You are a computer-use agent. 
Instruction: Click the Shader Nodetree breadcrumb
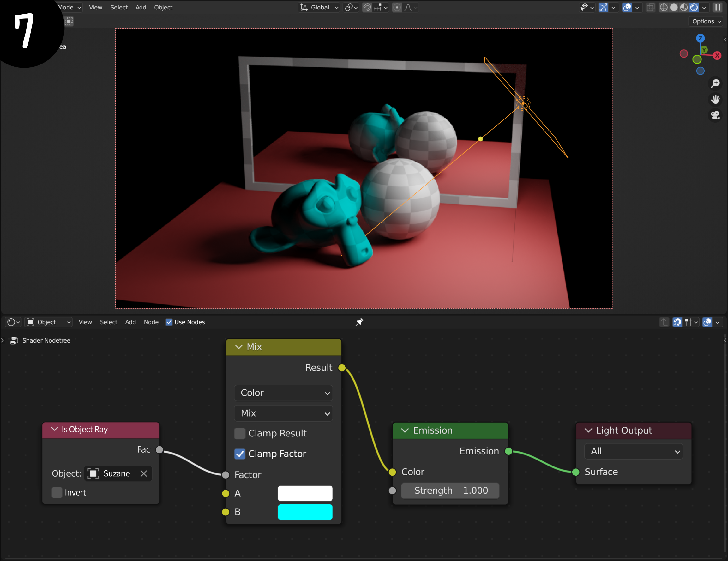(46, 340)
